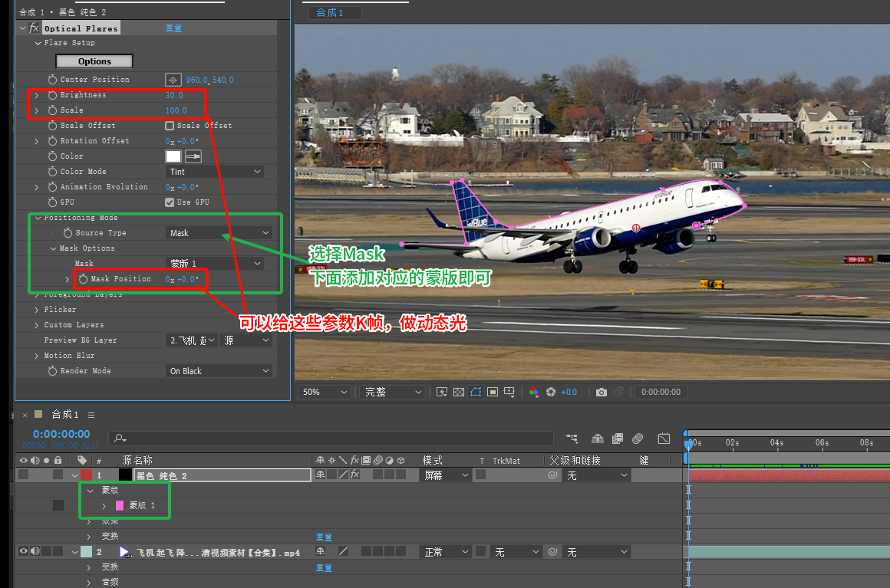Expand the Custom Layers group
The width and height of the screenshot is (890, 588).
click(37, 325)
